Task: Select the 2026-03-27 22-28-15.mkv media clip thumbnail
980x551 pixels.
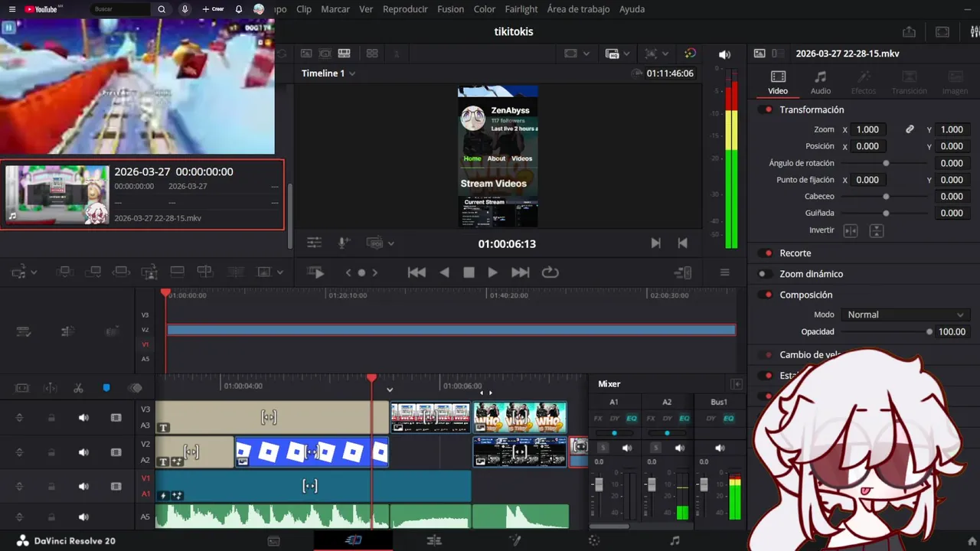Action: 57,194
